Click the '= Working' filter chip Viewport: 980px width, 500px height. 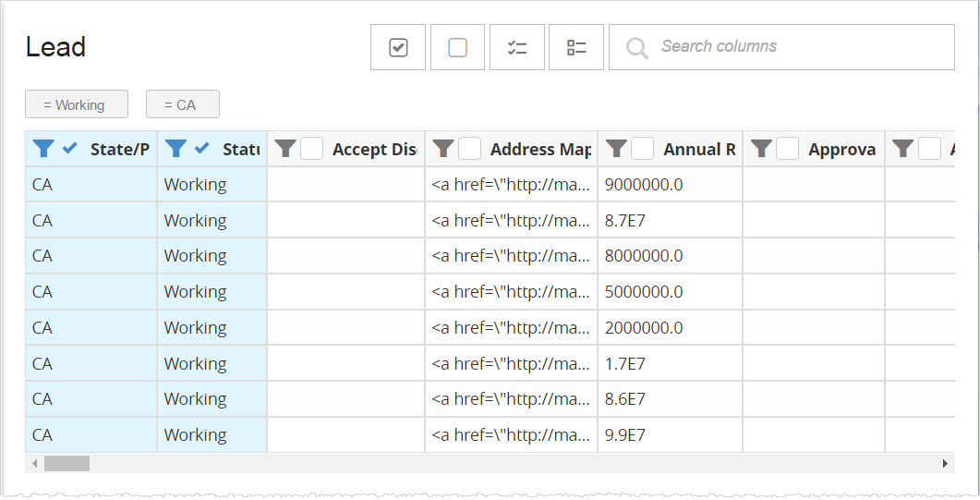pyautogui.click(x=76, y=105)
